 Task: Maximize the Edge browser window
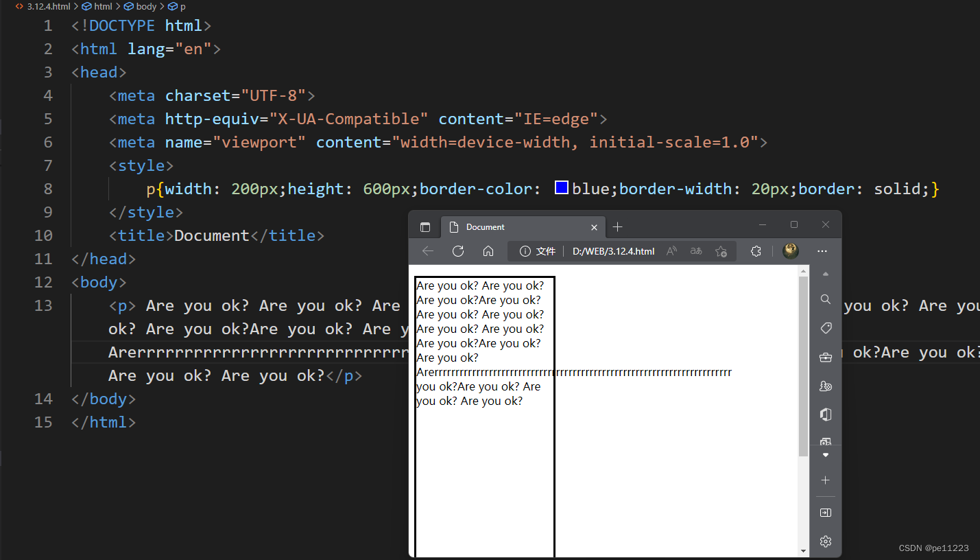coord(794,224)
